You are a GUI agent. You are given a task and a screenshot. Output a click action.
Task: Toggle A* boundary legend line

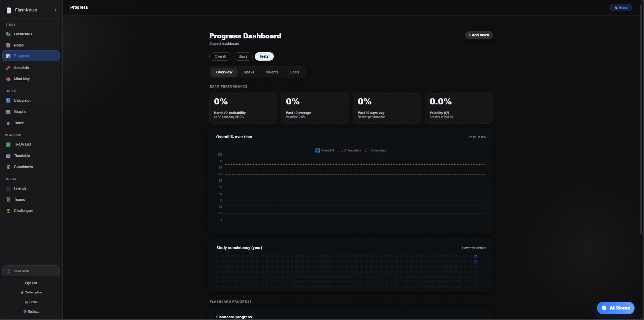pos(350,151)
